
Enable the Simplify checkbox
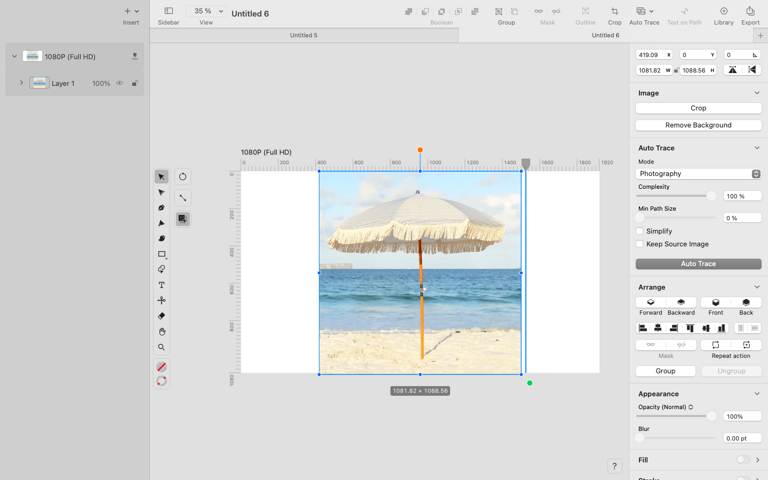pyautogui.click(x=640, y=231)
